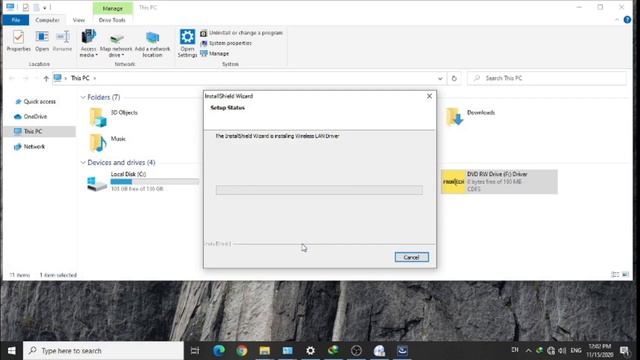The image size is (640, 360).
Task: Open the notification center icon
Action: [x=624, y=351]
